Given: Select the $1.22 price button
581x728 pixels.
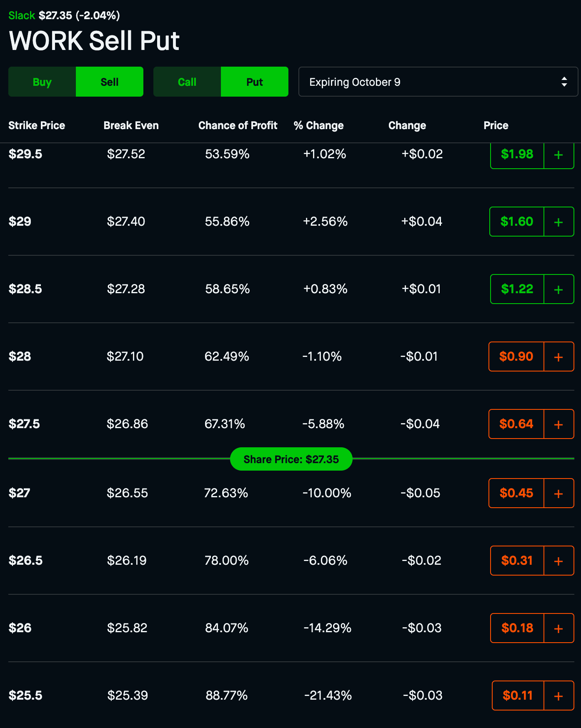Looking at the screenshot, I should [x=517, y=289].
